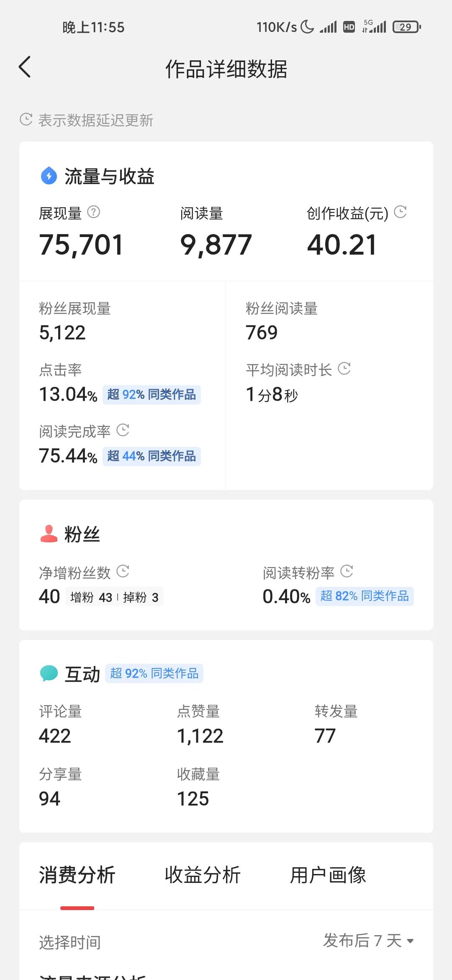The width and height of the screenshot is (452, 980).
Task: Open the 发布后 7 天 time dropdown
Action: click(x=368, y=941)
